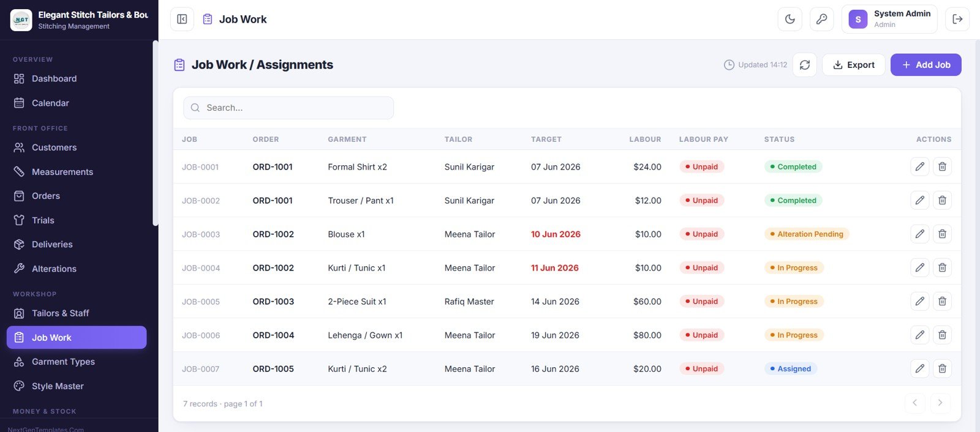The width and height of the screenshot is (980, 432).
Task: Delete job JOB-0007
Action: (942, 368)
